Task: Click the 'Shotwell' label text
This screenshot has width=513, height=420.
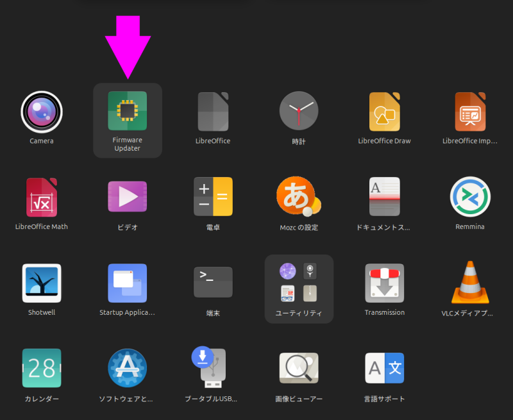Action: pos(42,312)
